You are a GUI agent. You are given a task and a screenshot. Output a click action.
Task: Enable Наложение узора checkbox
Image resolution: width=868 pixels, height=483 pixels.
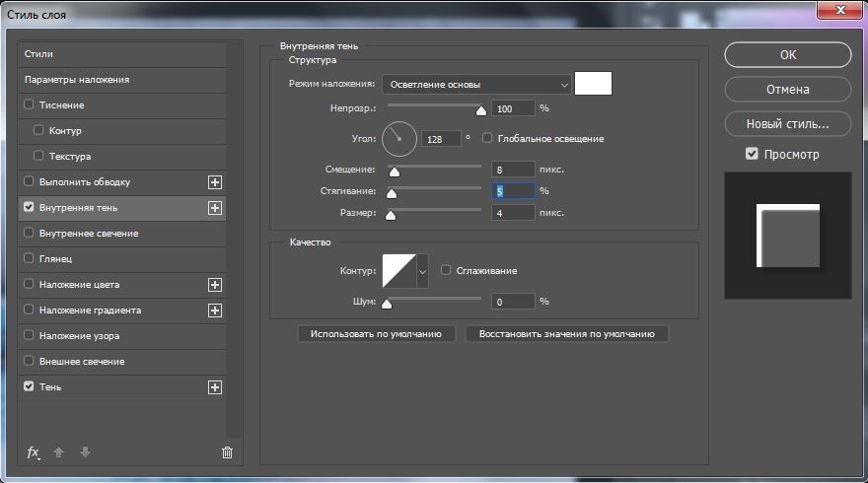pyautogui.click(x=29, y=335)
